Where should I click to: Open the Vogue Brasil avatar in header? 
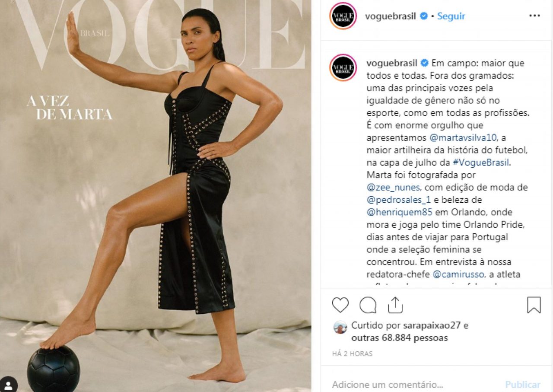pos(343,16)
